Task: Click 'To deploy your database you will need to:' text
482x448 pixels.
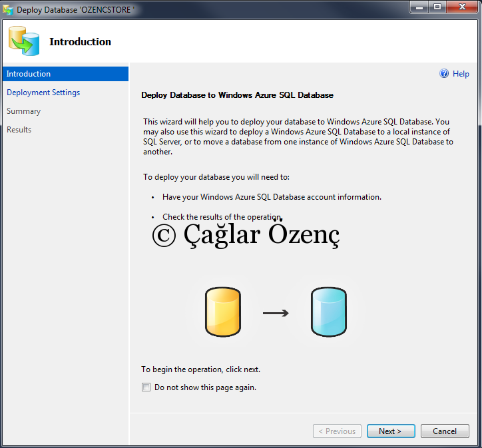Action: point(216,177)
